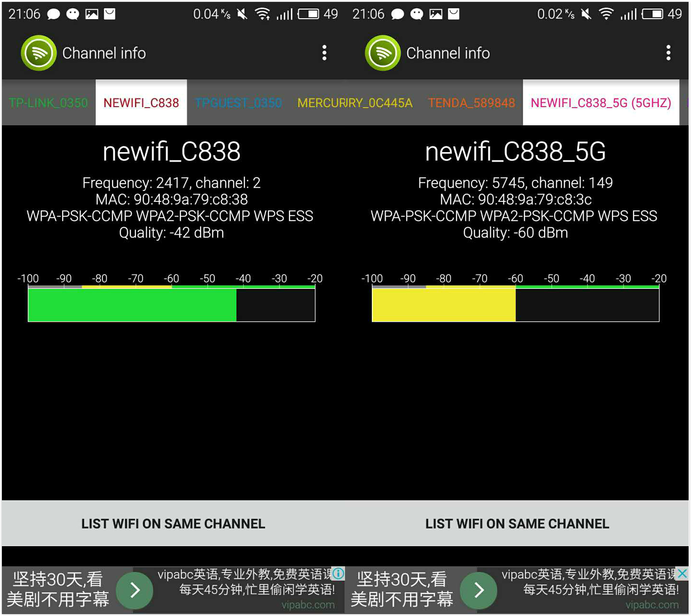The image size is (691, 616).
Task: Click the muted volume icon in the status bar
Action: click(x=242, y=13)
